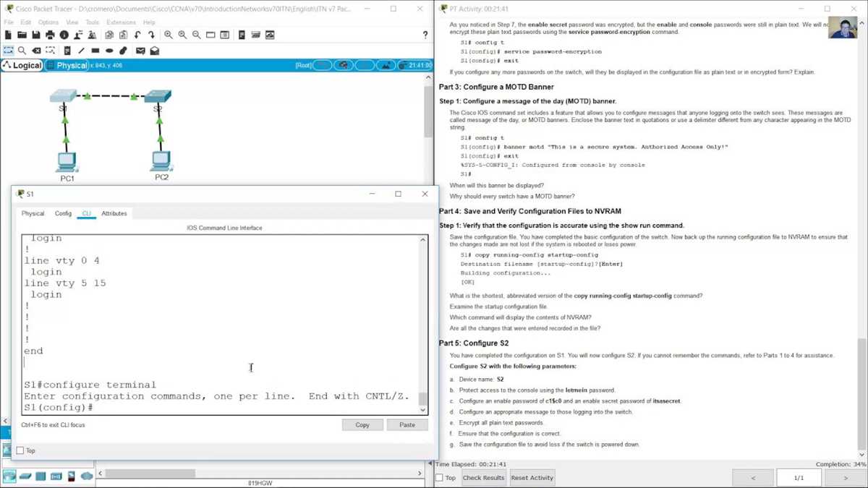Open the File menu
The height and width of the screenshot is (488, 868).
[x=9, y=22]
